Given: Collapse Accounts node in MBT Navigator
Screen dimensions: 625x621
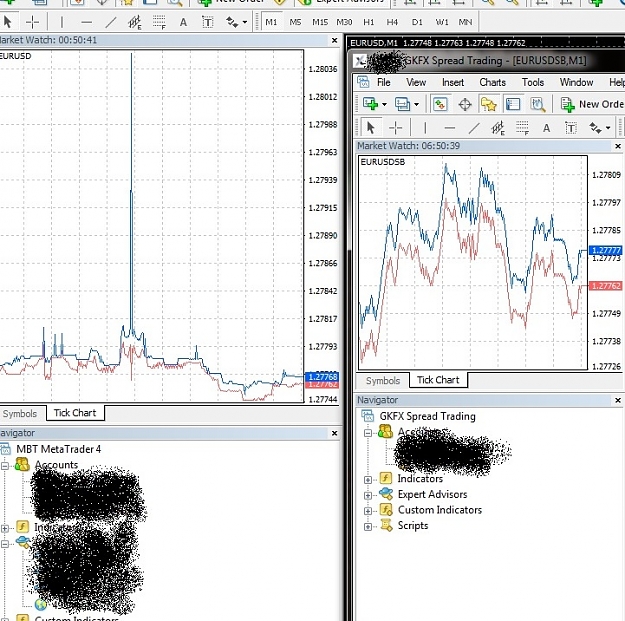Looking at the screenshot, I should point(5,466).
